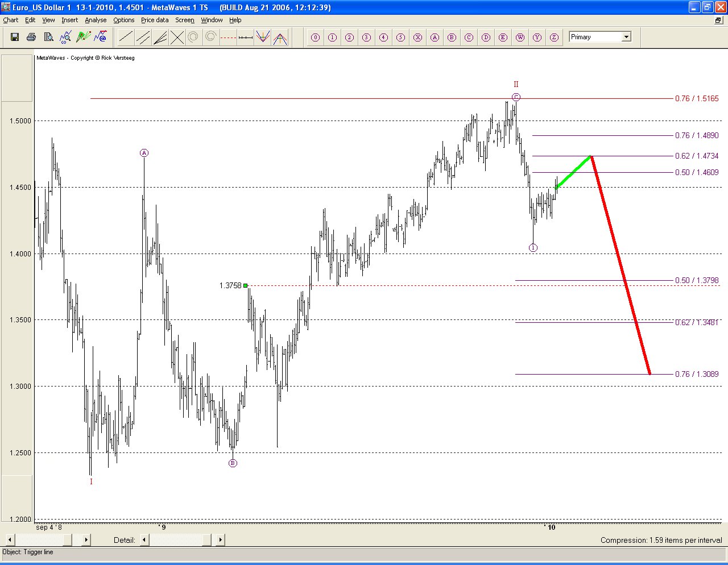Click left arrow of chart scrollbar
This screenshot has width=728, height=565.
(x=10, y=539)
